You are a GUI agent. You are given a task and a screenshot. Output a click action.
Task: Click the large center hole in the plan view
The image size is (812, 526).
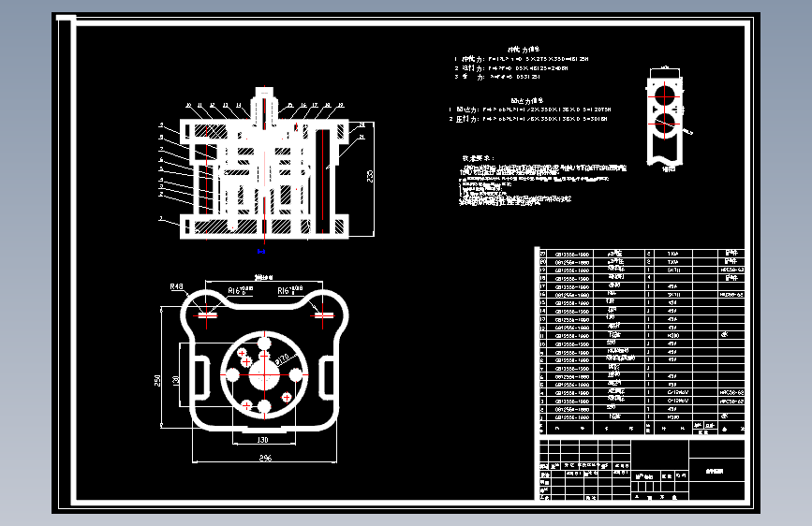tap(264, 375)
